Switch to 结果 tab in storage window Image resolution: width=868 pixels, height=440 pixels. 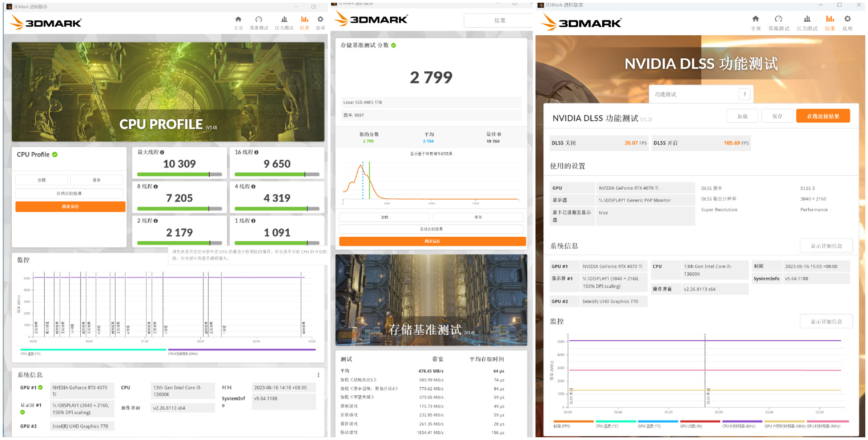point(499,20)
